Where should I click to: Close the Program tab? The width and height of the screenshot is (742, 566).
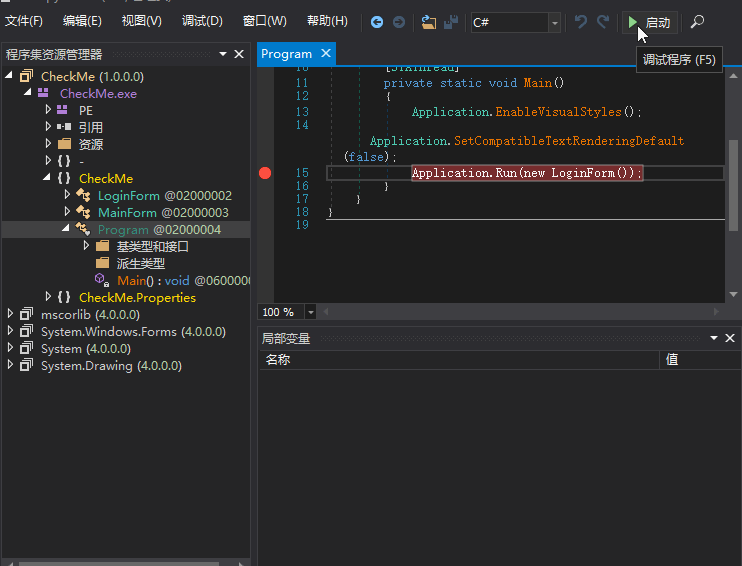click(326, 53)
